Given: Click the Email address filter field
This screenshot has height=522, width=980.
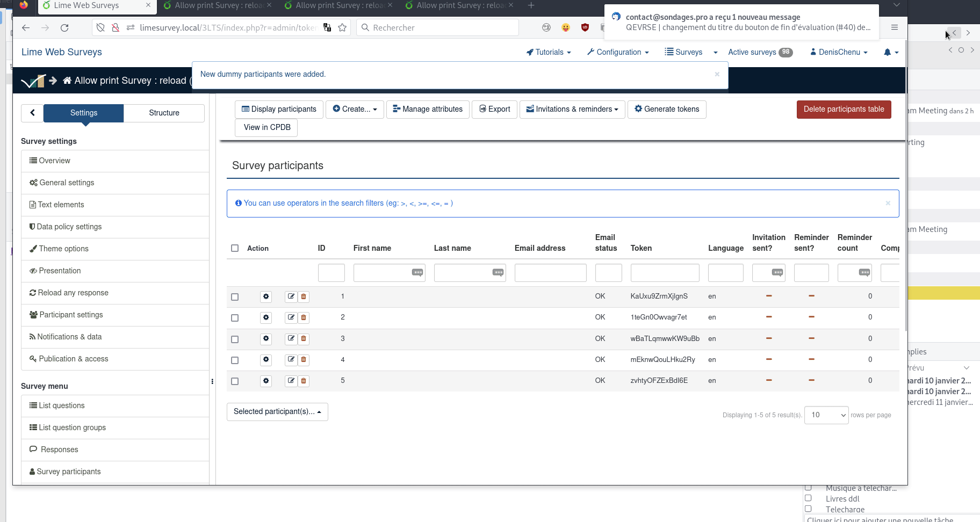Looking at the screenshot, I should (x=550, y=273).
